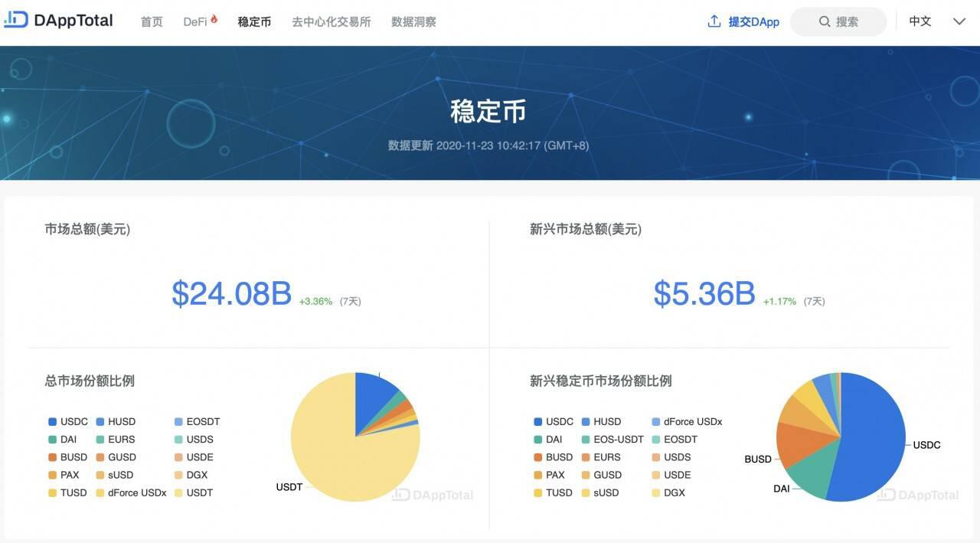
Task: Toggle USDT in total market share legend
Action: 193,492
